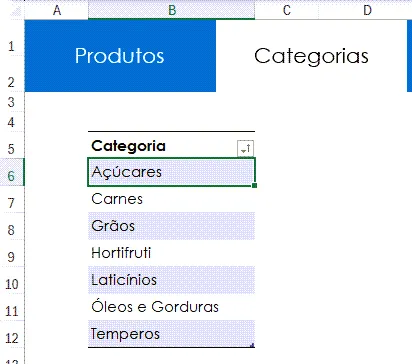The image size is (412, 364).
Task: Switch to the Produtos tab
Action: coord(120,56)
